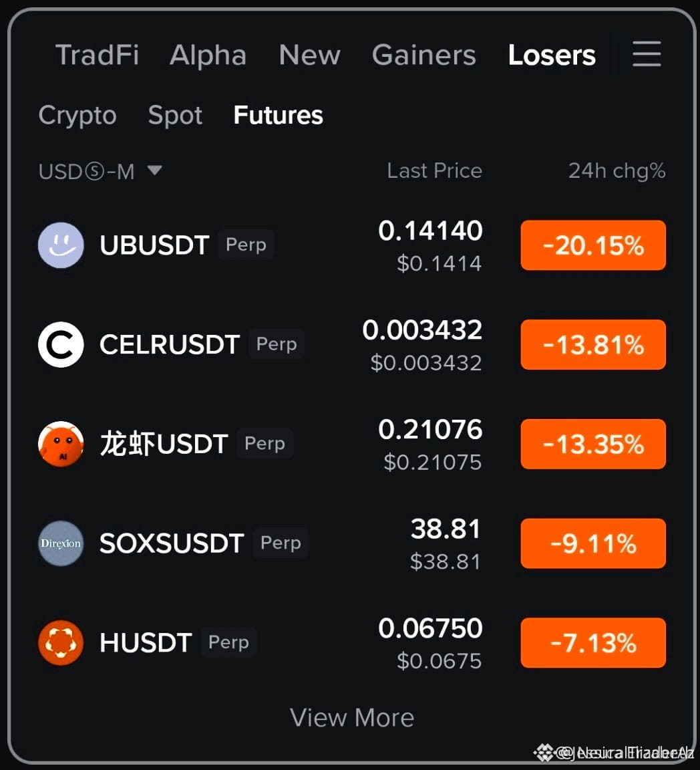Click the -7.13% HUSDT change badge
The width and height of the screenshot is (700, 770).
click(x=593, y=642)
